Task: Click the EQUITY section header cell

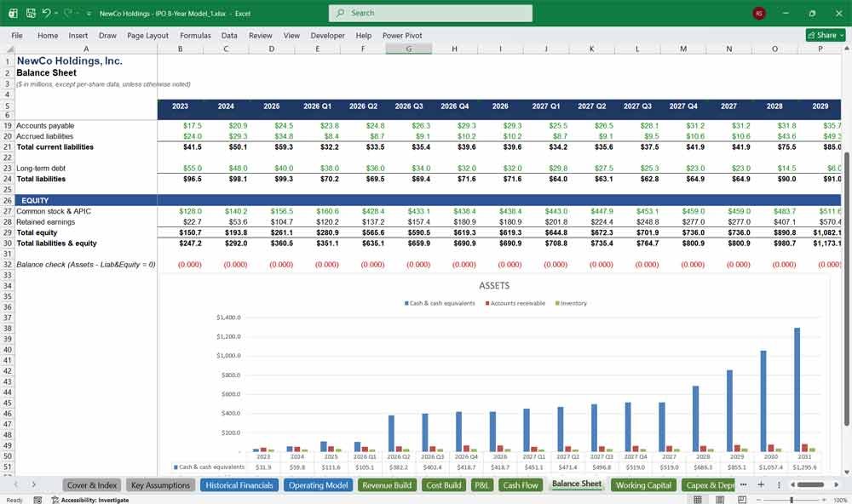Action: pos(86,200)
